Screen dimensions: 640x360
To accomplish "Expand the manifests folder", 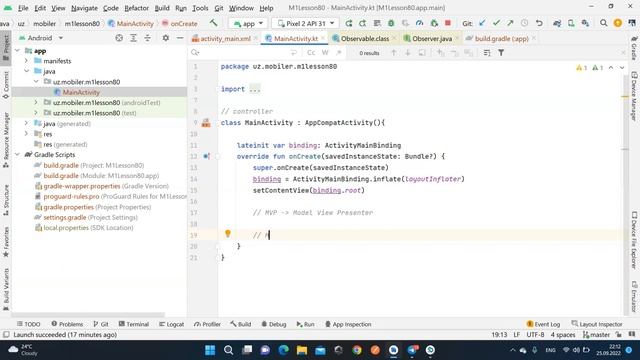I will [x=27, y=61].
